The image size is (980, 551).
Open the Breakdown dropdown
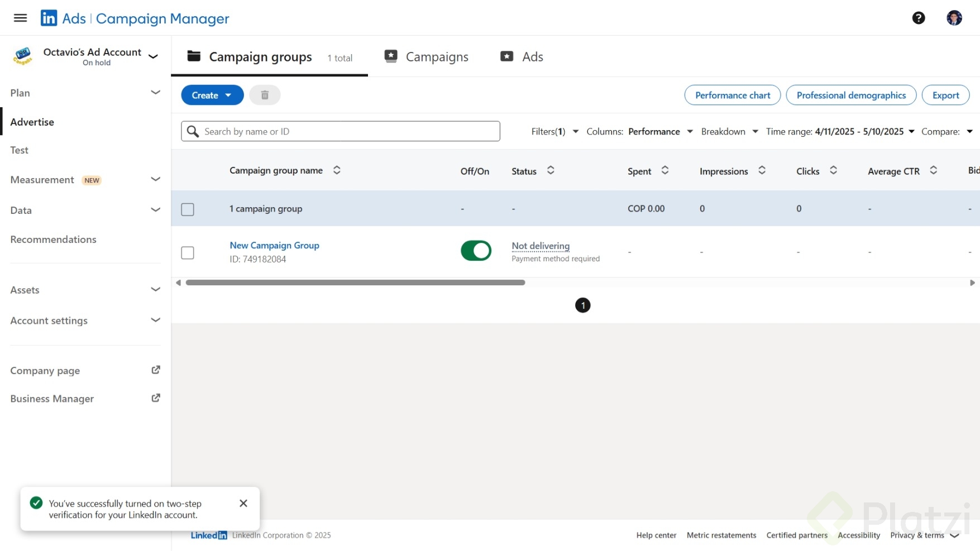pyautogui.click(x=729, y=131)
